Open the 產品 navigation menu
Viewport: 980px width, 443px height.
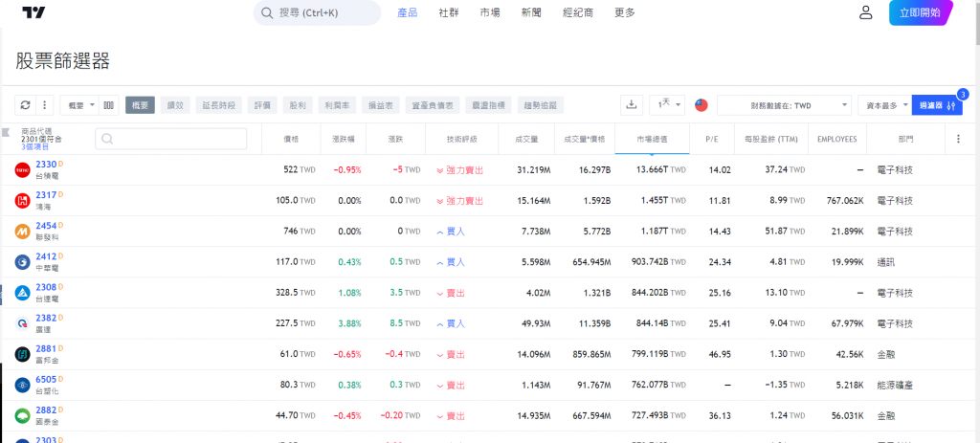pyautogui.click(x=408, y=12)
